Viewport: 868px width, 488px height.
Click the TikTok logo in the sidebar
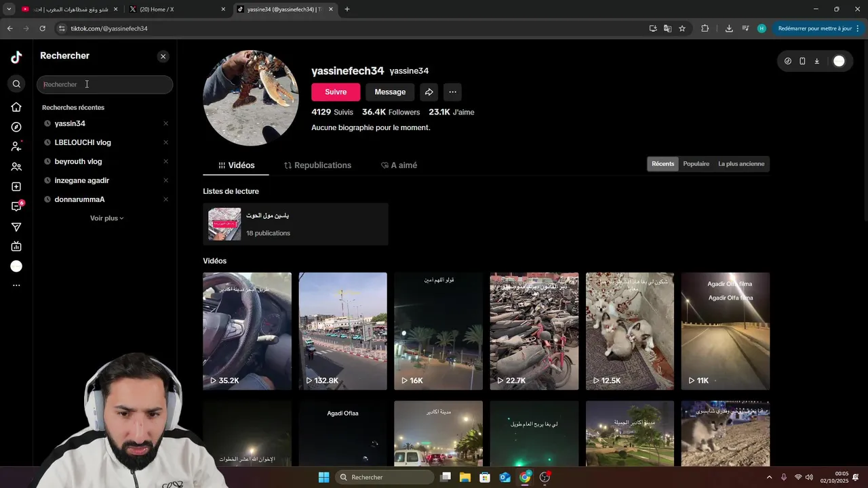tap(16, 57)
